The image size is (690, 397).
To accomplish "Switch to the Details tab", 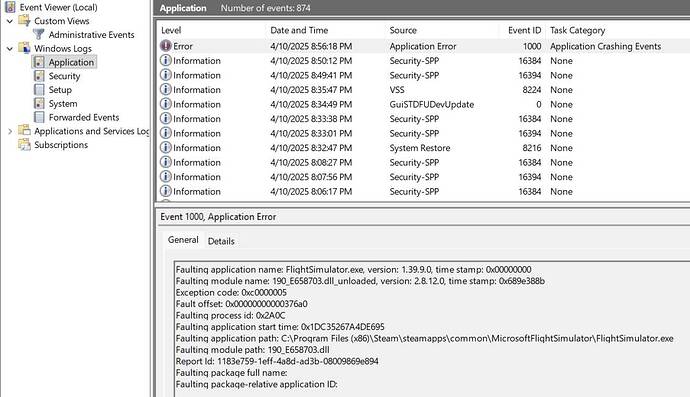I will pos(221,241).
